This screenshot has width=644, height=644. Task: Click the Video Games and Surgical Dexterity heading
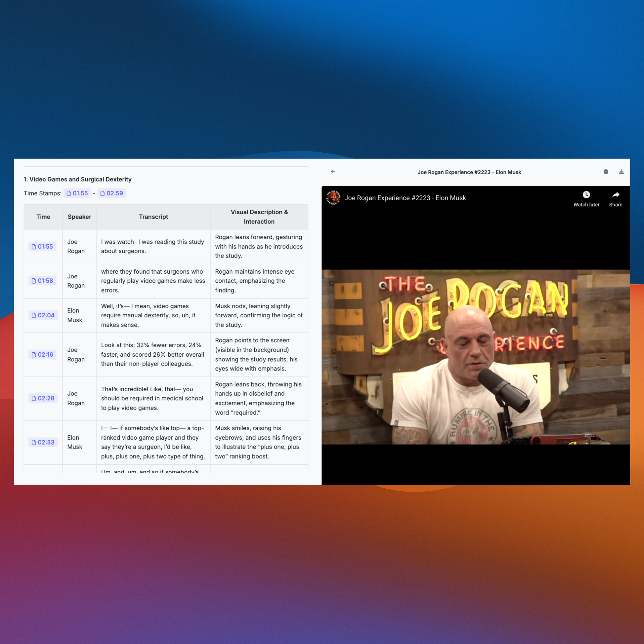coord(78,179)
